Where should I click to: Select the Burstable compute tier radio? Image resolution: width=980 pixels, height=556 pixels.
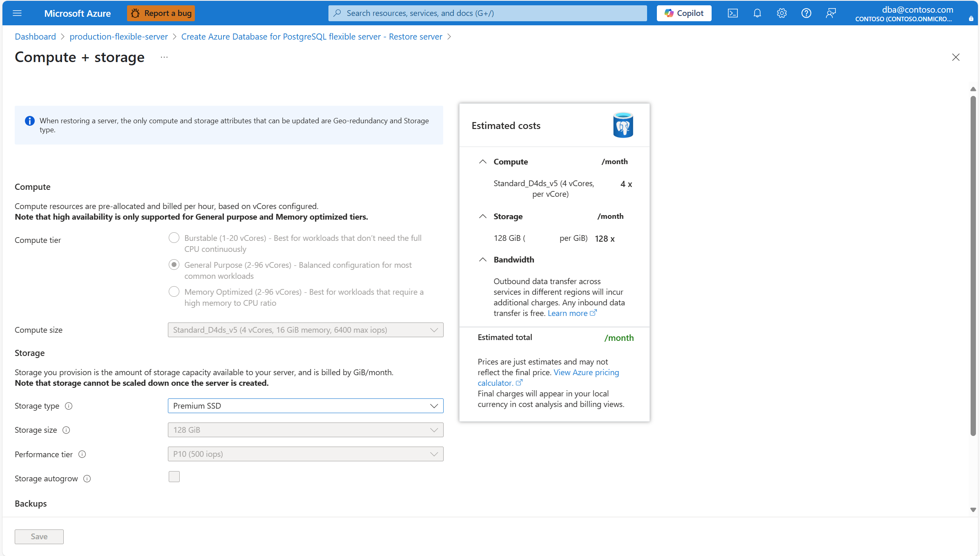click(x=174, y=238)
